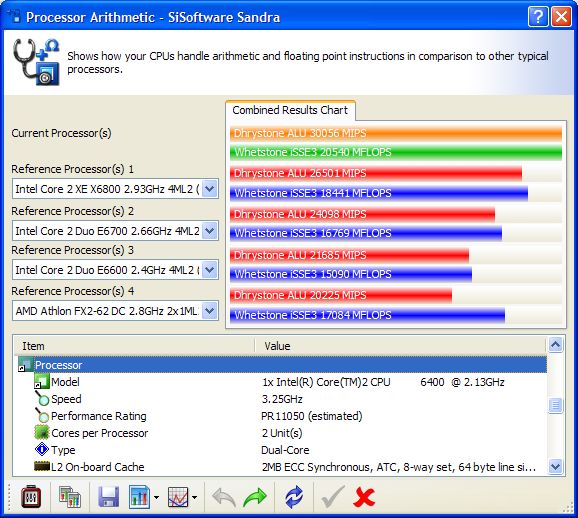
Task: Select the Processor group row
Action: (x=281, y=365)
